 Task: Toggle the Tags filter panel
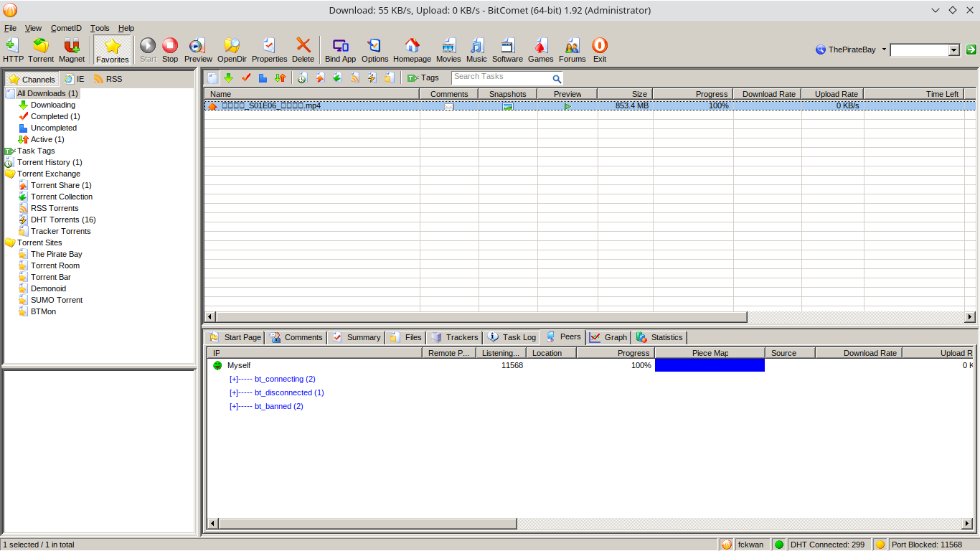[x=423, y=77]
